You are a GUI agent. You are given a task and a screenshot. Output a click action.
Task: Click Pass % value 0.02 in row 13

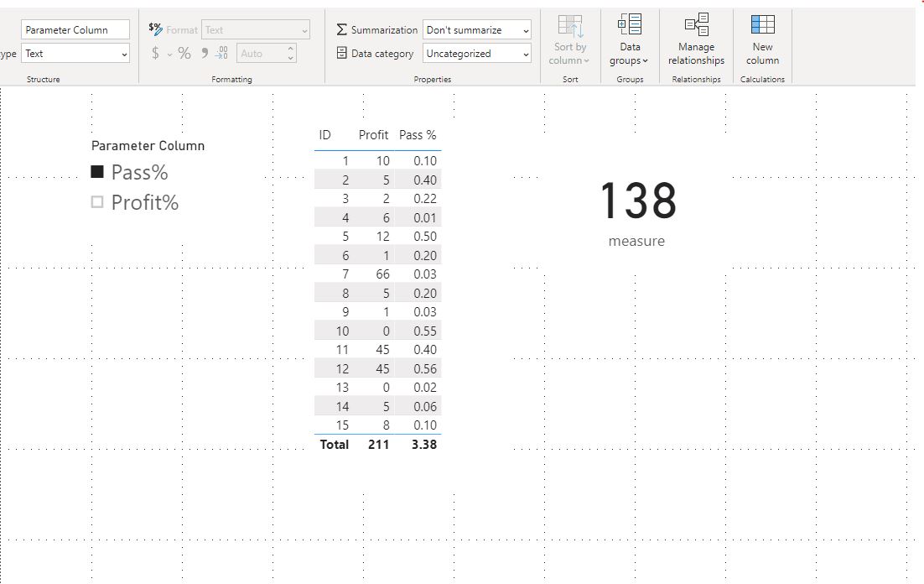(425, 388)
